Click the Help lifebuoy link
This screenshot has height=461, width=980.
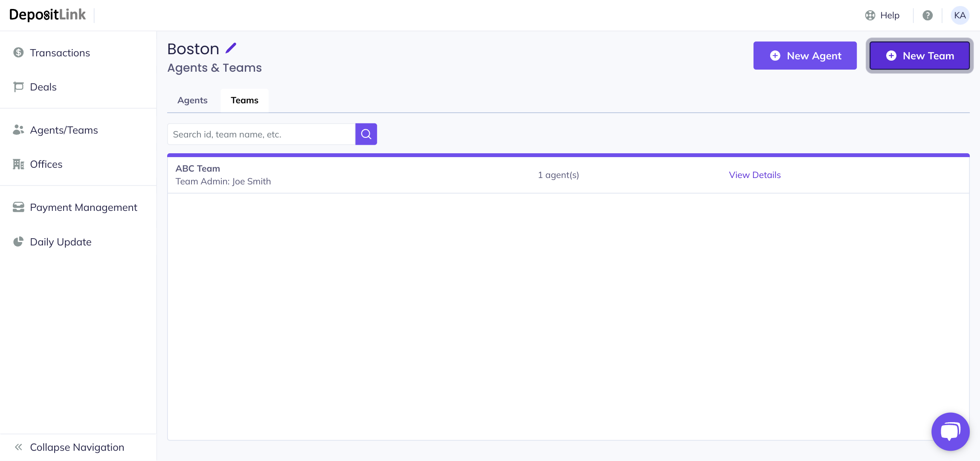[x=882, y=15]
